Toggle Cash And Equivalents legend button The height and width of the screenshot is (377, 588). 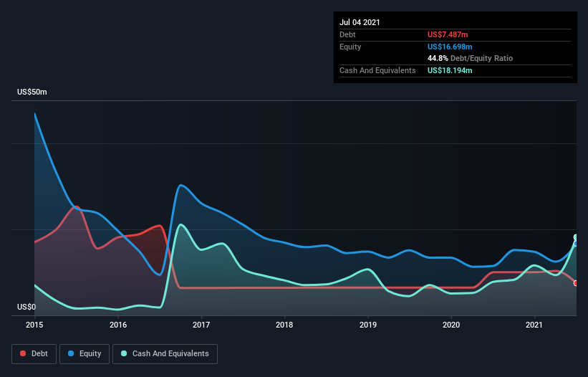[165, 354]
